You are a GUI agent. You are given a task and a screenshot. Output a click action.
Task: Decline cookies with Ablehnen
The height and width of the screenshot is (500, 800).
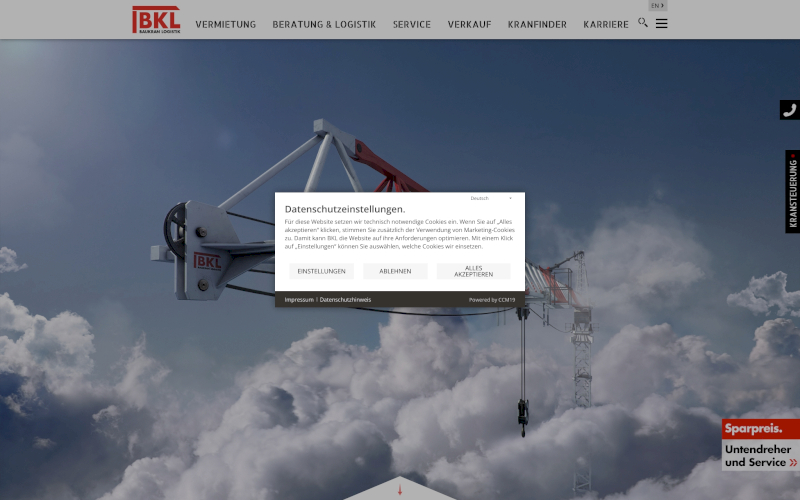[395, 271]
